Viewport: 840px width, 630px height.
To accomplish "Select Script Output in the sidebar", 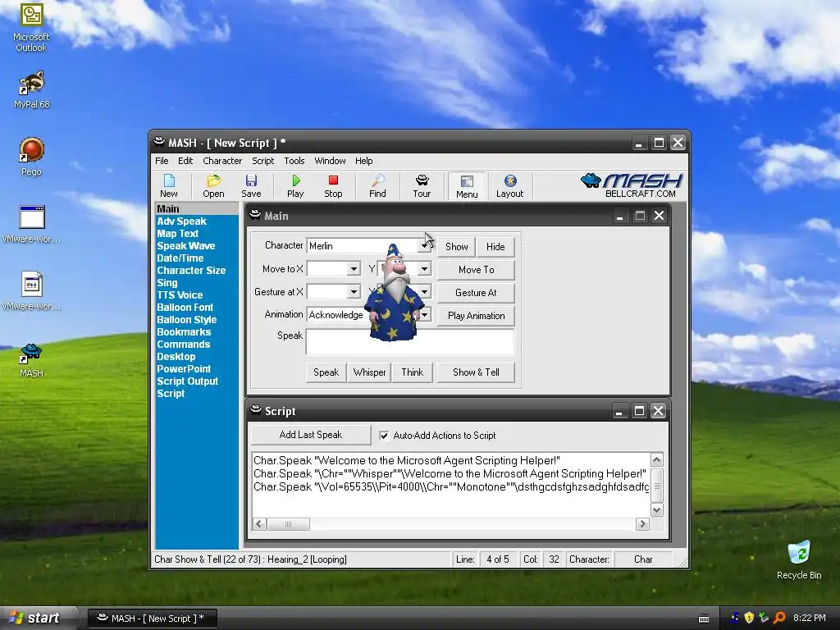I will click(x=188, y=381).
